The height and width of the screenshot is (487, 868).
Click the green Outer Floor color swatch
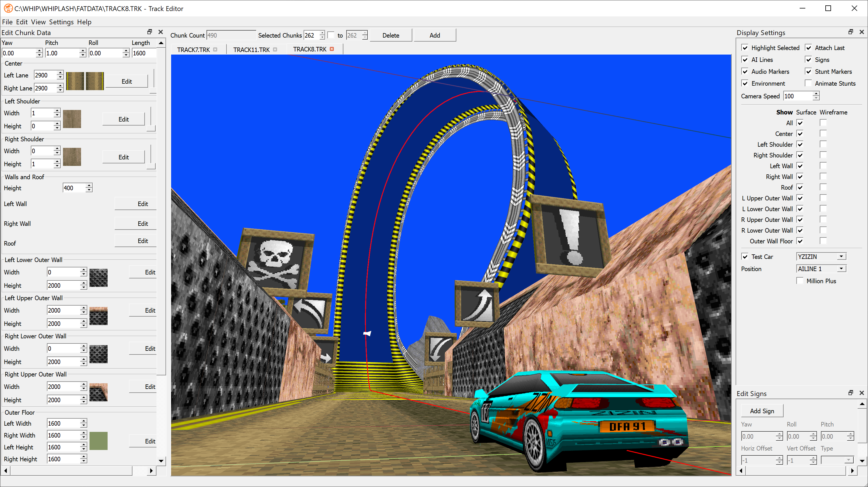click(x=98, y=441)
